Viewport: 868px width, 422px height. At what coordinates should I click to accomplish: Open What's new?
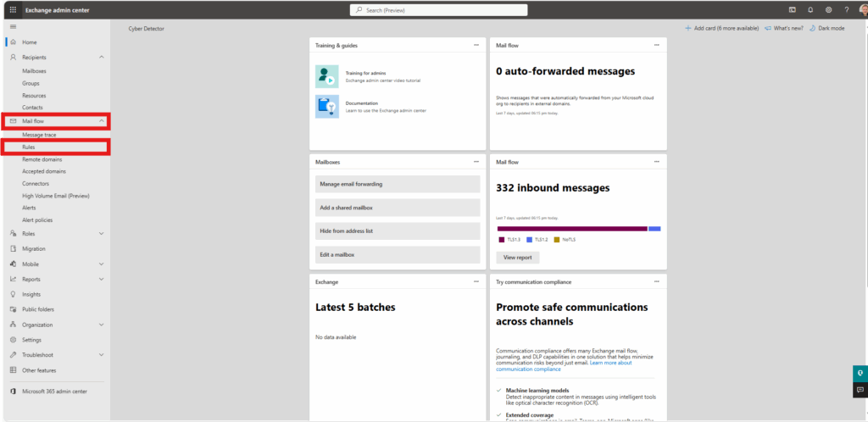[x=784, y=28]
